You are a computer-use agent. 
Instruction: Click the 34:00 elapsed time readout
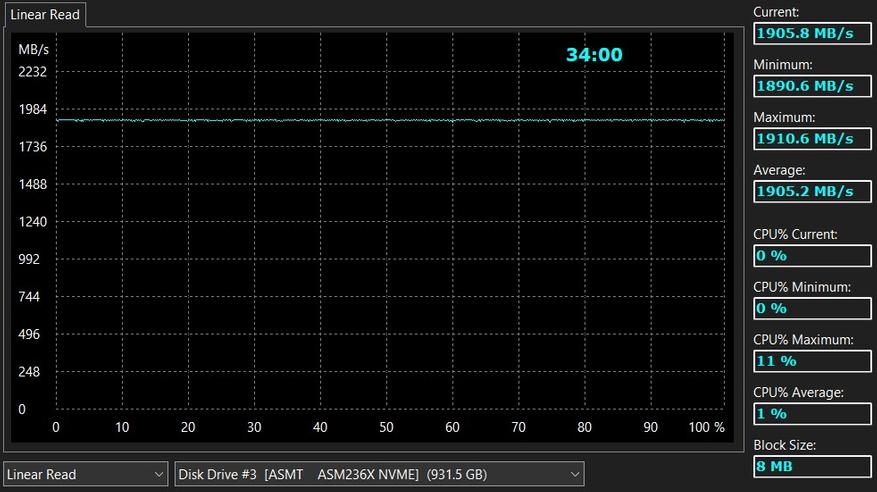click(x=594, y=55)
